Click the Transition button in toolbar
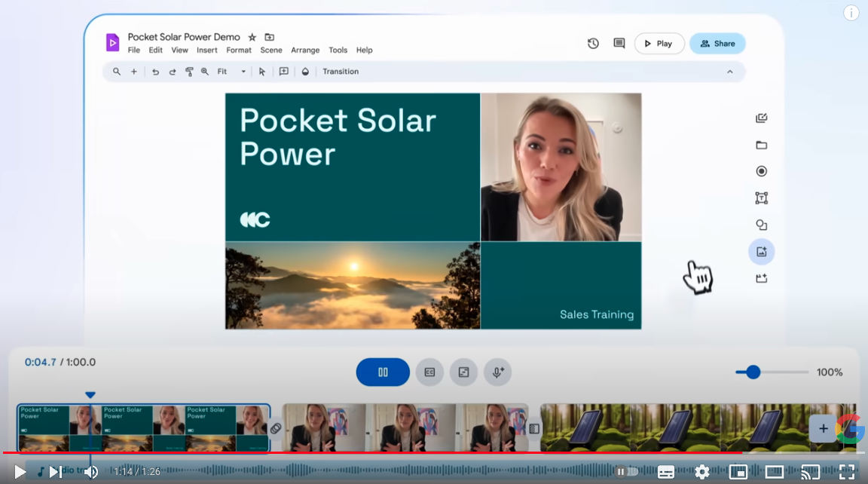This screenshot has height=484, width=868. [341, 72]
